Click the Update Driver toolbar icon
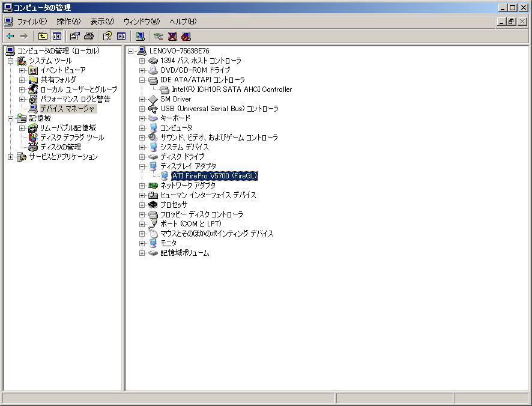The height and width of the screenshot is (406, 532). [158, 36]
